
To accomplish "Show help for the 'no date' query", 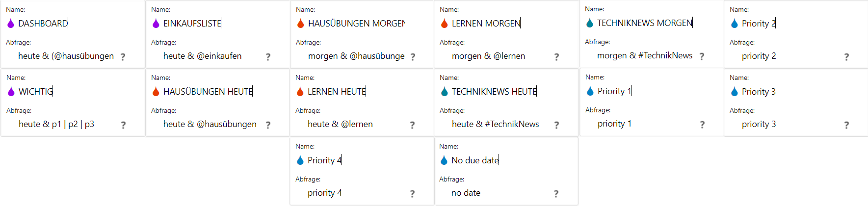I will tap(556, 194).
